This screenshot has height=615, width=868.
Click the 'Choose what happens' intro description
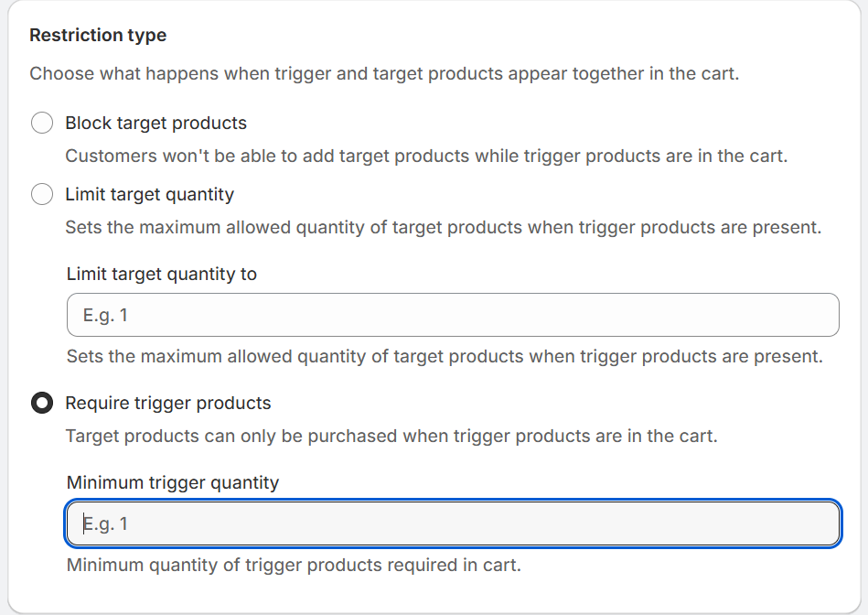384,73
